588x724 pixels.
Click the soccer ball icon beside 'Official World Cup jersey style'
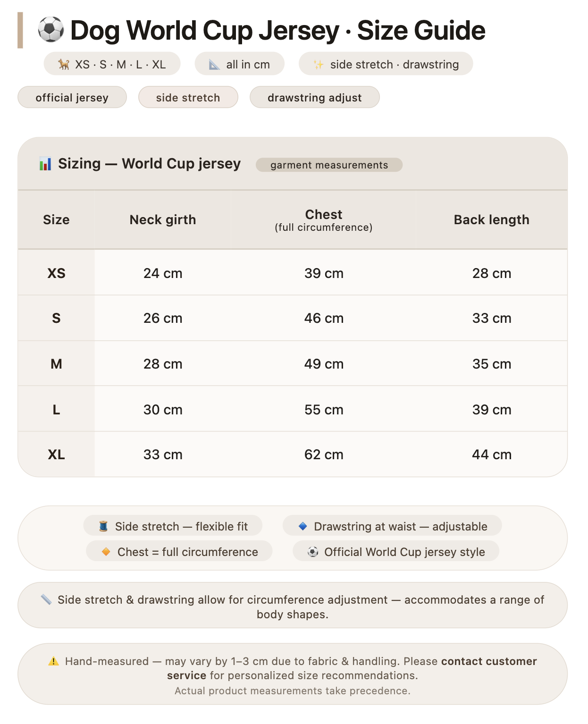[x=313, y=552]
